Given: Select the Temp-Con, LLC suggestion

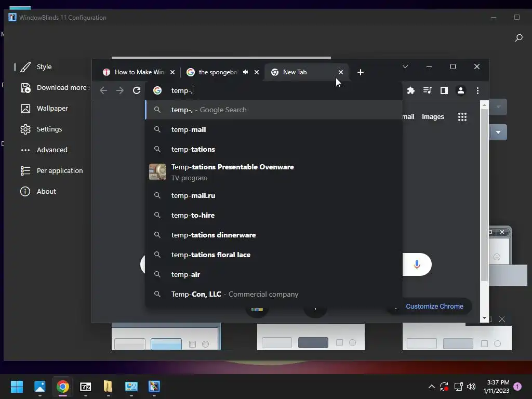Looking at the screenshot, I should tap(274, 294).
